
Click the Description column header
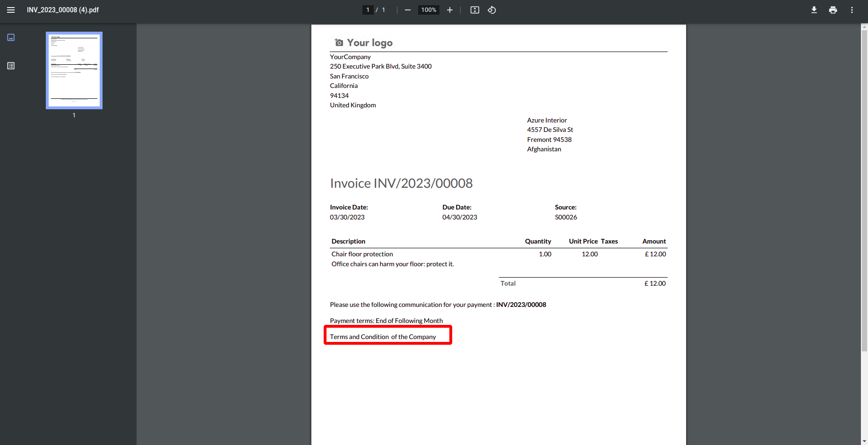[348, 241]
